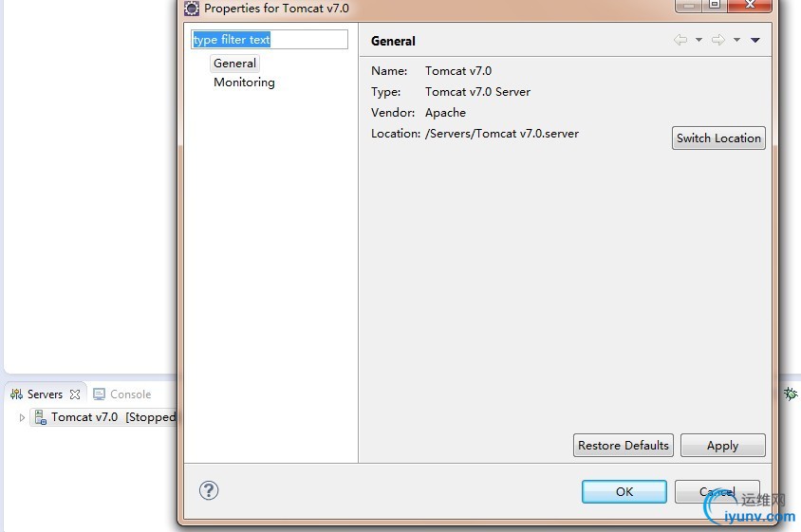Screen dimensions: 801x532
Task: Confirm with the OK button
Action: [x=624, y=491]
